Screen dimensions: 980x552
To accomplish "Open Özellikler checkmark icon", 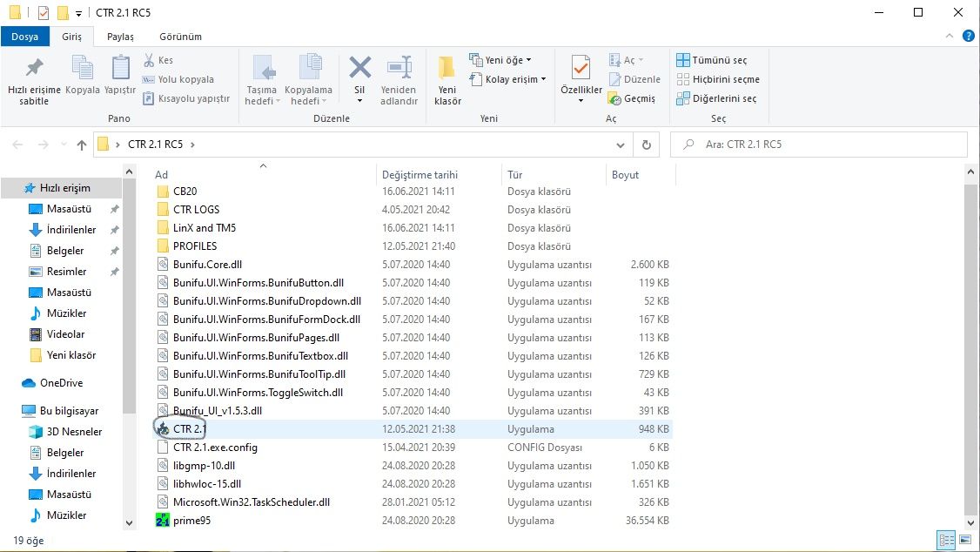I will point(581,68).
